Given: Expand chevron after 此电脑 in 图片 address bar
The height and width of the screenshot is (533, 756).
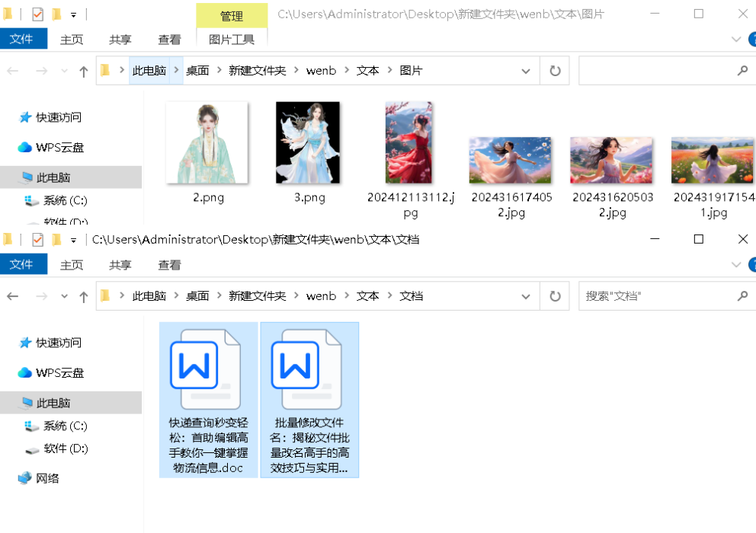Looking at the screenshot, I should pos(176,70).
